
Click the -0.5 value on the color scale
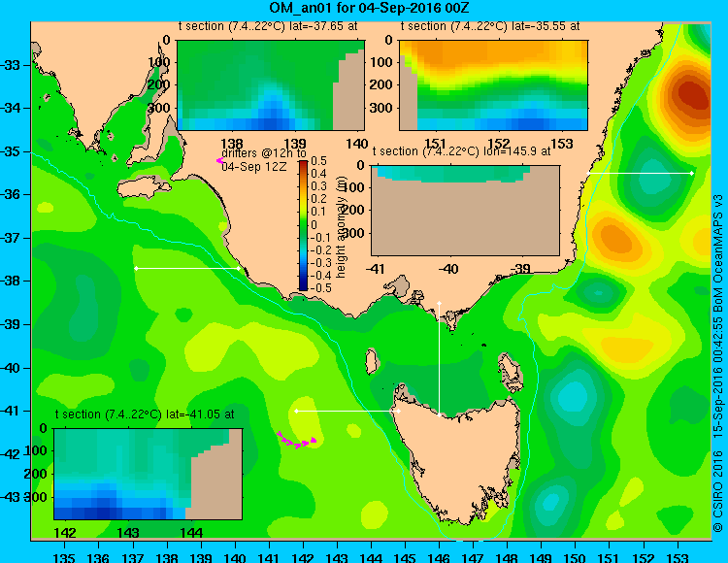(x=321, y=287)
